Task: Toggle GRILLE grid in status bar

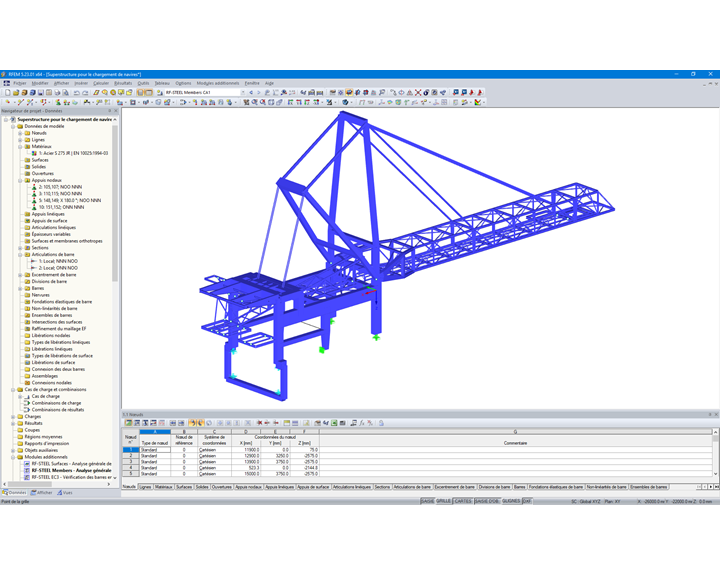Action: click(x=443, y=501)
